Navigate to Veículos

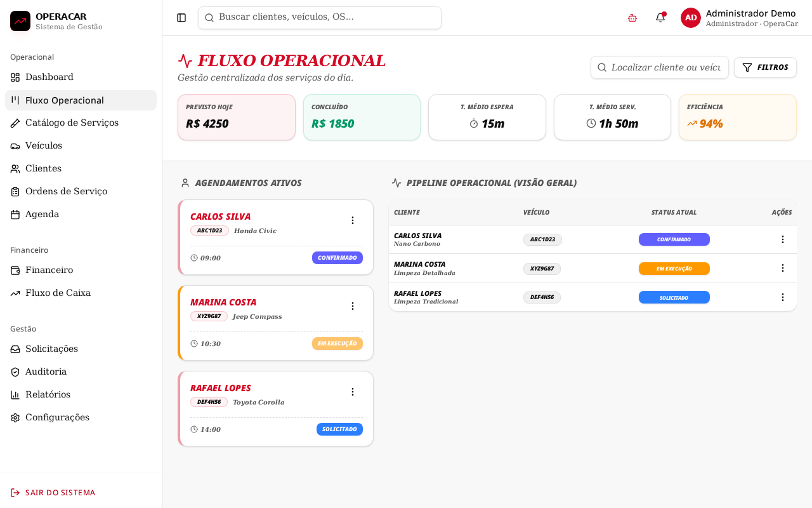(81, 146)
